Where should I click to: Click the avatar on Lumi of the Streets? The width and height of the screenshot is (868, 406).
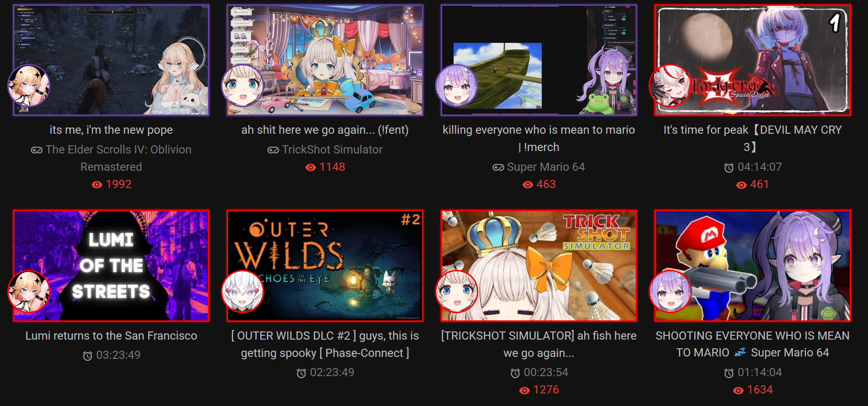(29, 292)
